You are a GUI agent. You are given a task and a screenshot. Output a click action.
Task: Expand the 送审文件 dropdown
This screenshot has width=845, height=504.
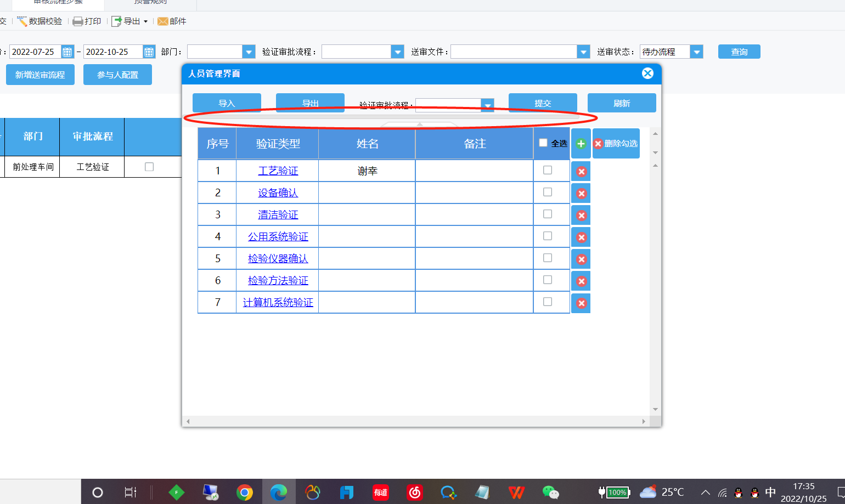click(x=583, y=52)
